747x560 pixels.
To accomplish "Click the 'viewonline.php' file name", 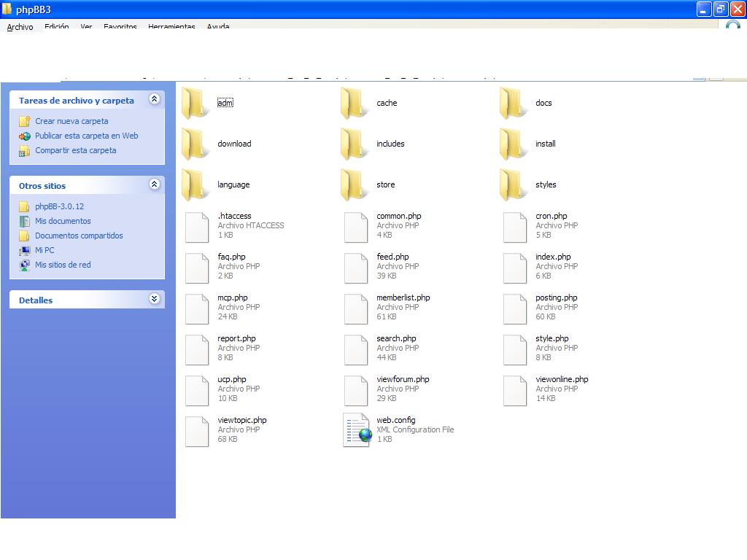I will tap(562, 379).
